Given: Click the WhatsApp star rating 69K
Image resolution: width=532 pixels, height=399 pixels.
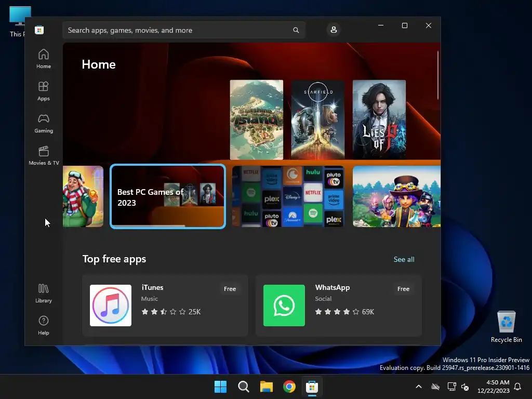Looking at the screenshot, I should [344, 312].
